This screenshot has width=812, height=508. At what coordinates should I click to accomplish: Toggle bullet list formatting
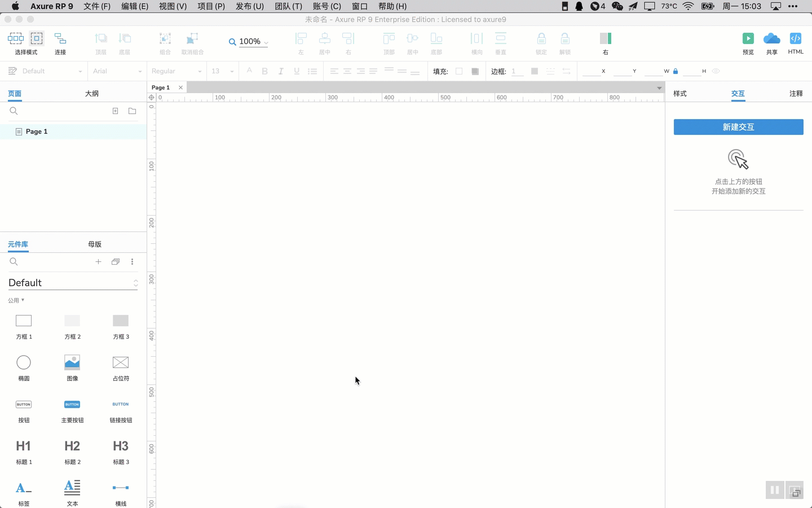312,71
